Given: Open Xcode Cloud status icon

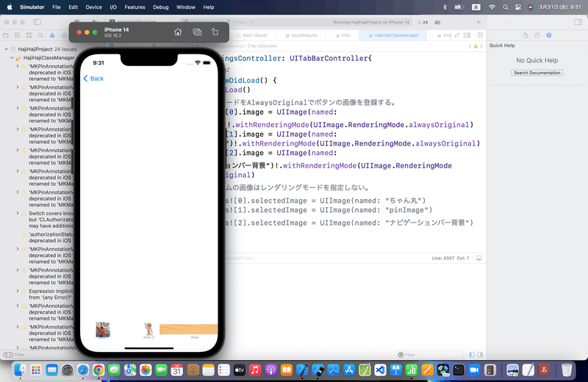Looking at the screenshot, I should click(x=437, y=22).
